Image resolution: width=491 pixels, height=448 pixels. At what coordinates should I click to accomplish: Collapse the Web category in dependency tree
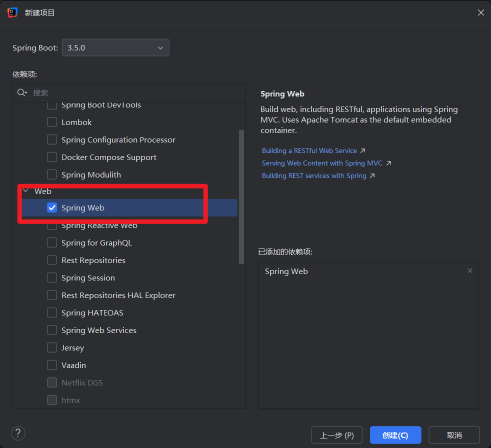[25, 191]
